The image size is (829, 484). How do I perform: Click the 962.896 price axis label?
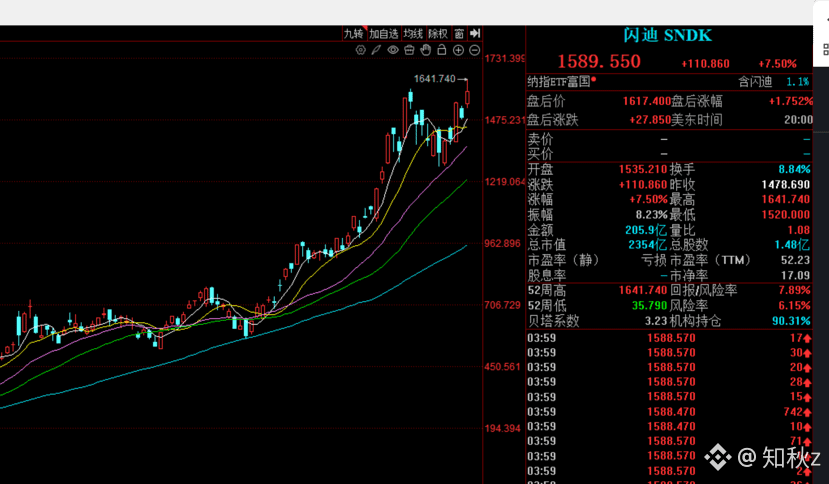point(503,244)
